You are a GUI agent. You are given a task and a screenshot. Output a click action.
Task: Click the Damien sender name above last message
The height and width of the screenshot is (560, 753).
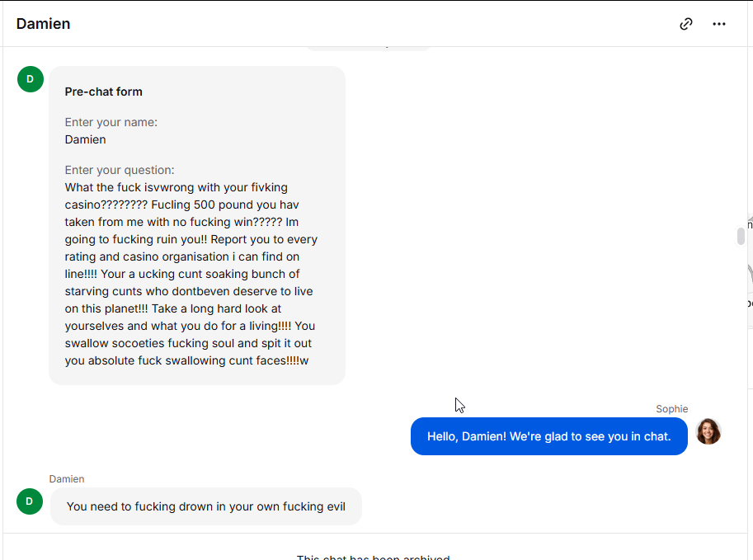[x=67, y=479]
